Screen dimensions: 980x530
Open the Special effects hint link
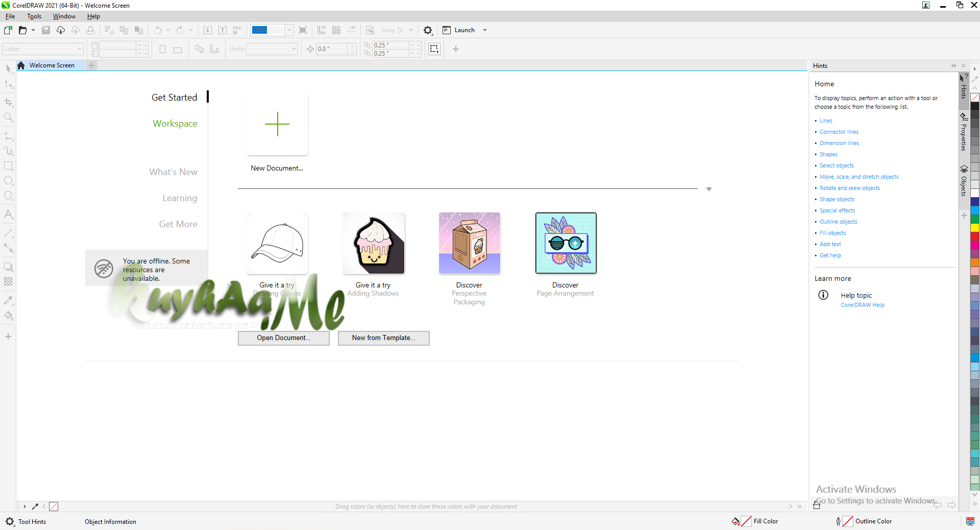click(837, 210)
